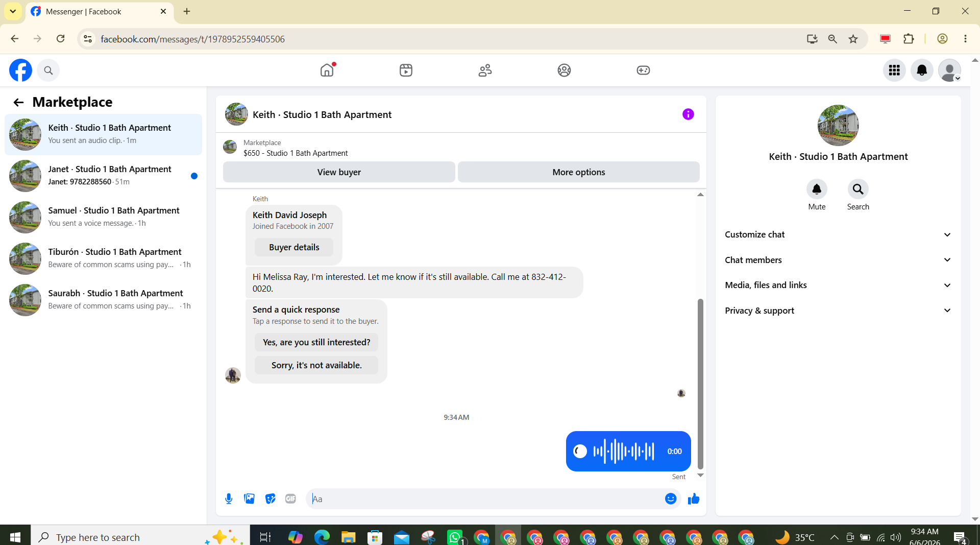This screenshot has height=545, width=980.
Task: Open the Janet conversation in the list
Action: coord(104,176)
